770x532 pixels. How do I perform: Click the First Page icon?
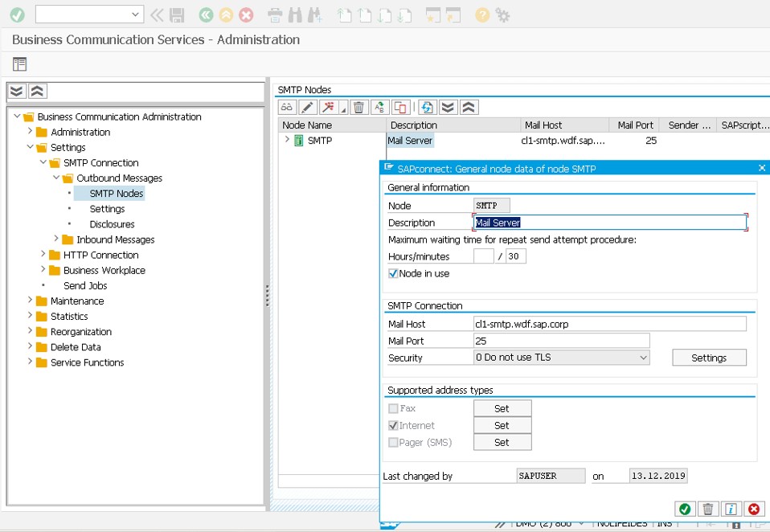[344, 15]
